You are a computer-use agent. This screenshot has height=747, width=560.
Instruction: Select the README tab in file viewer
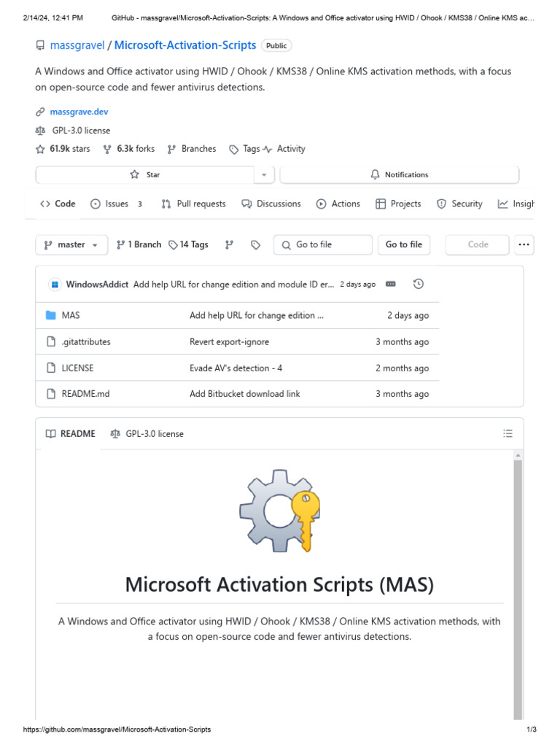click(x=71, y=434)
